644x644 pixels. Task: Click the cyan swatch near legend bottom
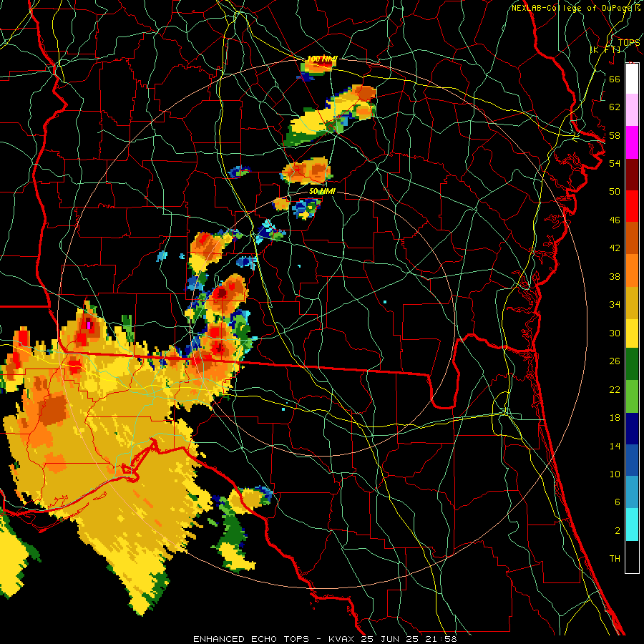point(632,525)
